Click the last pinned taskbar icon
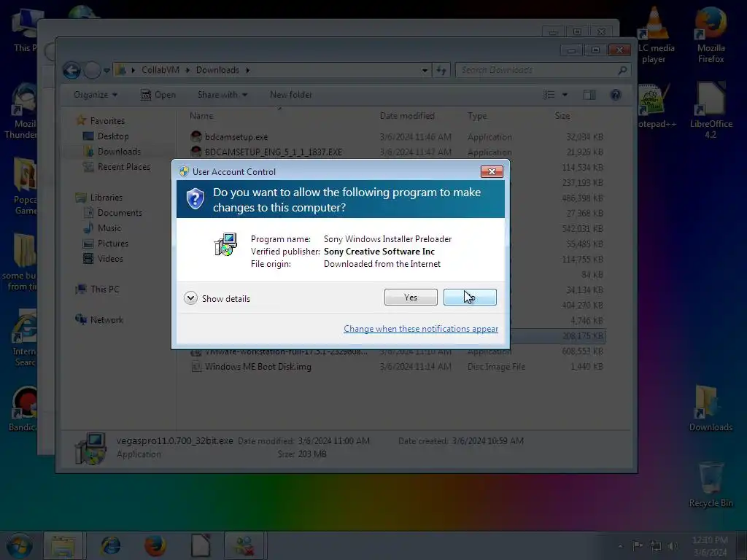747x560 pixels. pyautogui.click(x=244, y=545)
